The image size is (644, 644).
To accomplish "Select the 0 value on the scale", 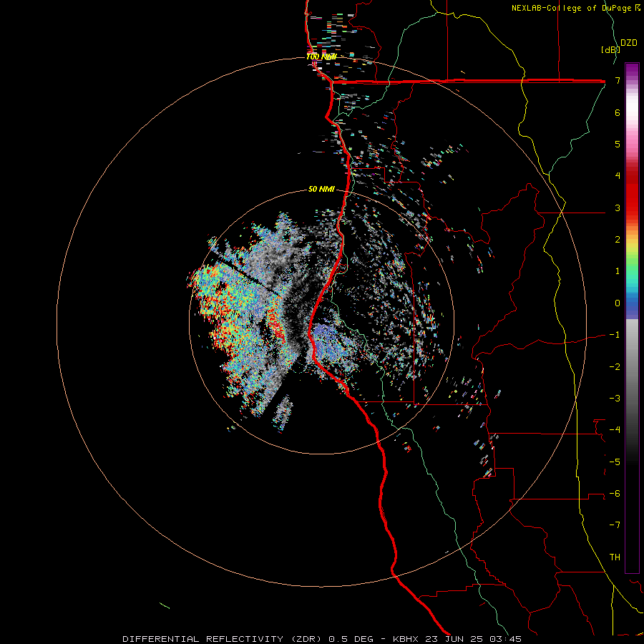I will click(618, 303).
